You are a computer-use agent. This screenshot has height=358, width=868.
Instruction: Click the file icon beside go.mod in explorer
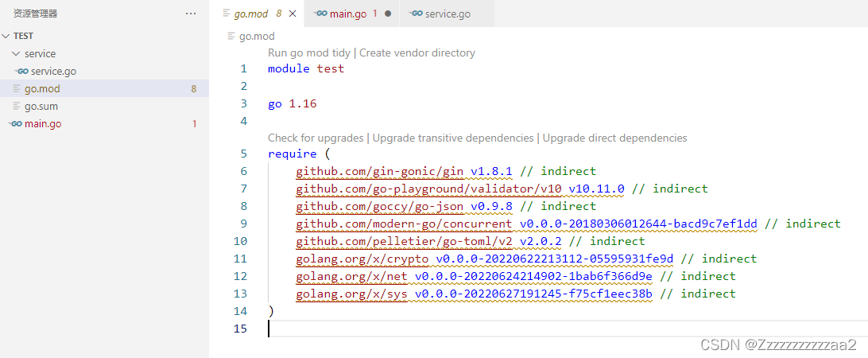click(17, 88)
